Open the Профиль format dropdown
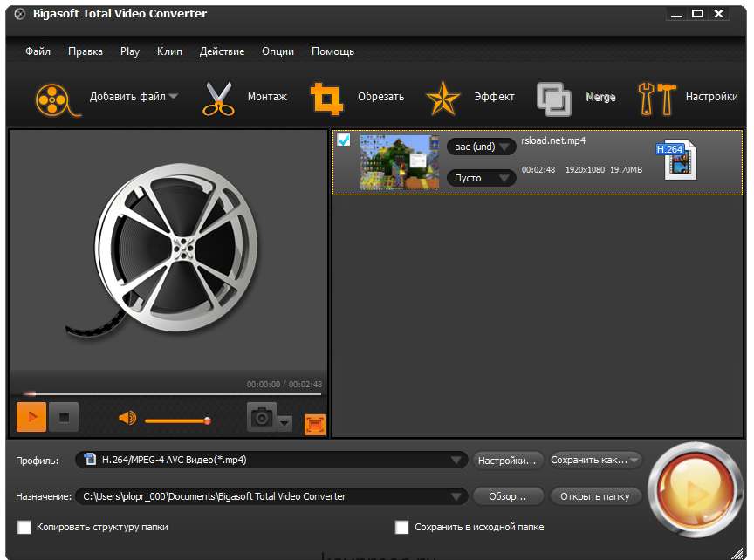The image size is (754, 560). click(456, 460)
